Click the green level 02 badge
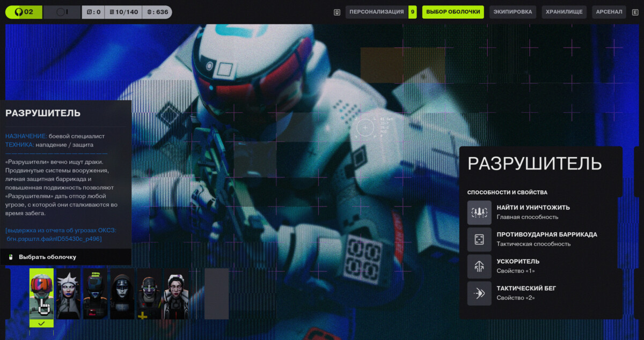The height and width of the screenshot is (340, 644). 24,12
